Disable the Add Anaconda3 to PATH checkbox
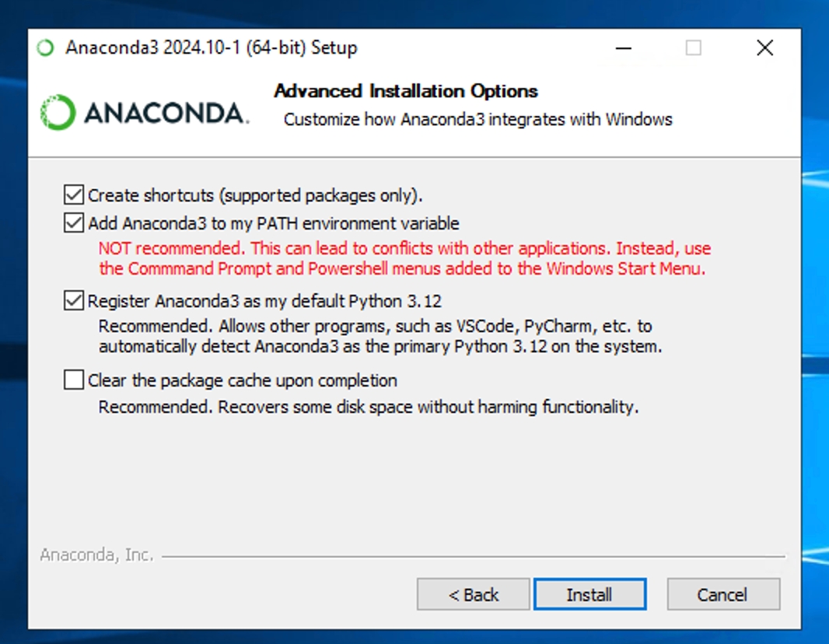 coord(74,224)
